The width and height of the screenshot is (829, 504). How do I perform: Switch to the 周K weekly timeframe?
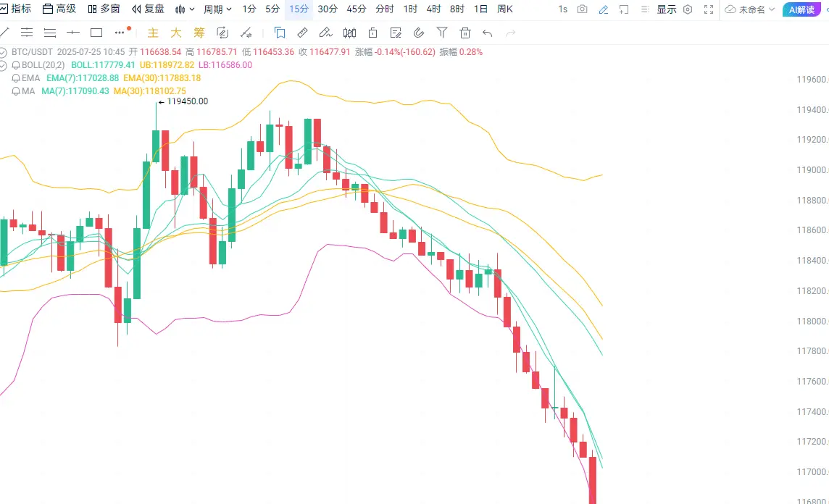(x=505, y=9)
